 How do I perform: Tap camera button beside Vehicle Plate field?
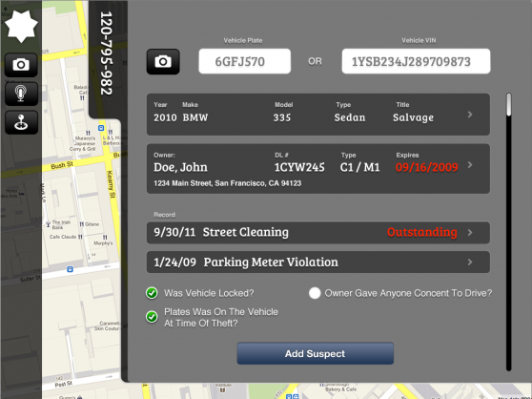click(163, 61)
